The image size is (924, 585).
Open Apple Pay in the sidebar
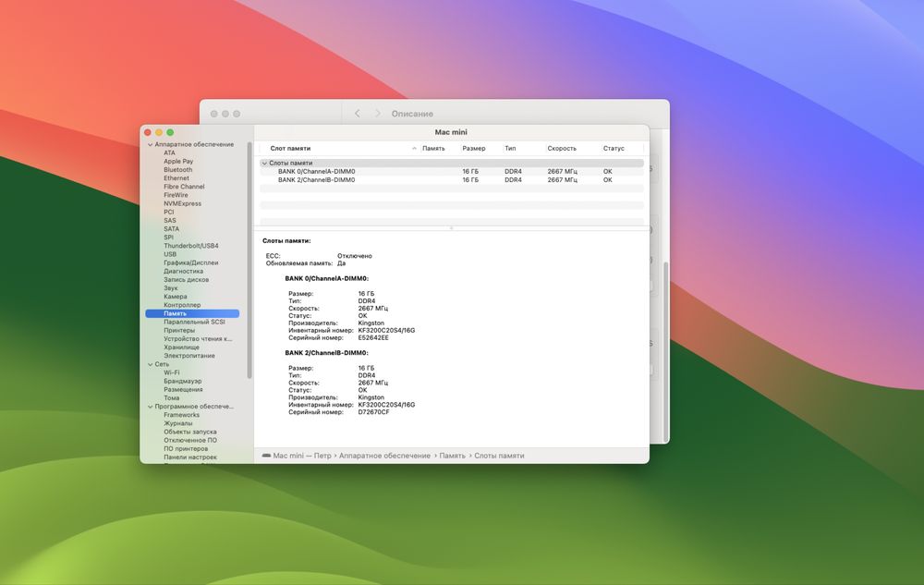point(178,162)
